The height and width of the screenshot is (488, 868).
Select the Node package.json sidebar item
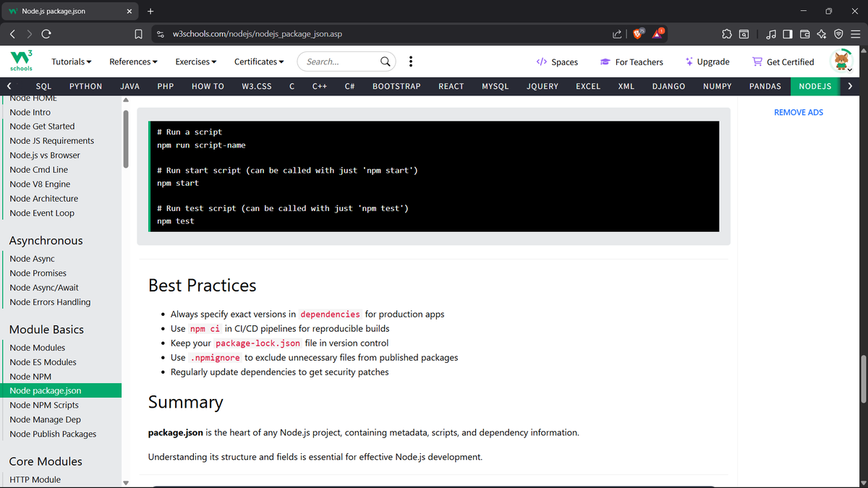pyautogui.click(x=61, y=390)
